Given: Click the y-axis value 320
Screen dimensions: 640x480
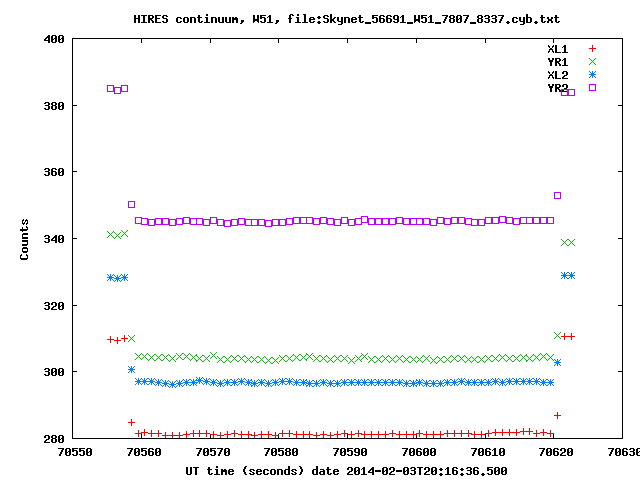Looking at the screenshot, I should coord(54,306).
